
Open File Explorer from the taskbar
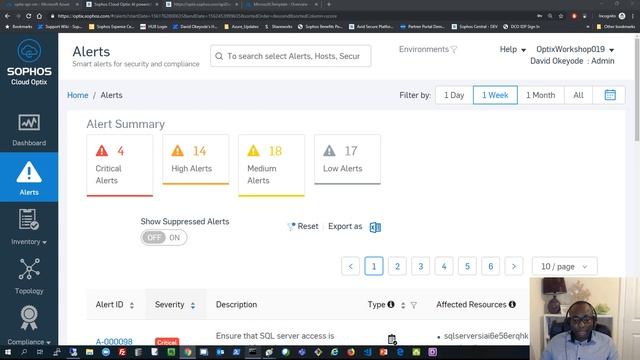[89, 352]
